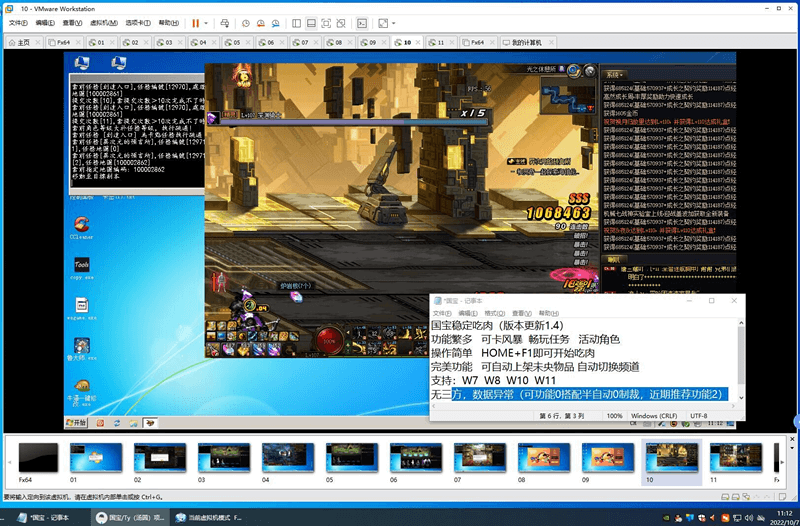Open the 系统 dropdown in the game chat panel

point(615,74)
